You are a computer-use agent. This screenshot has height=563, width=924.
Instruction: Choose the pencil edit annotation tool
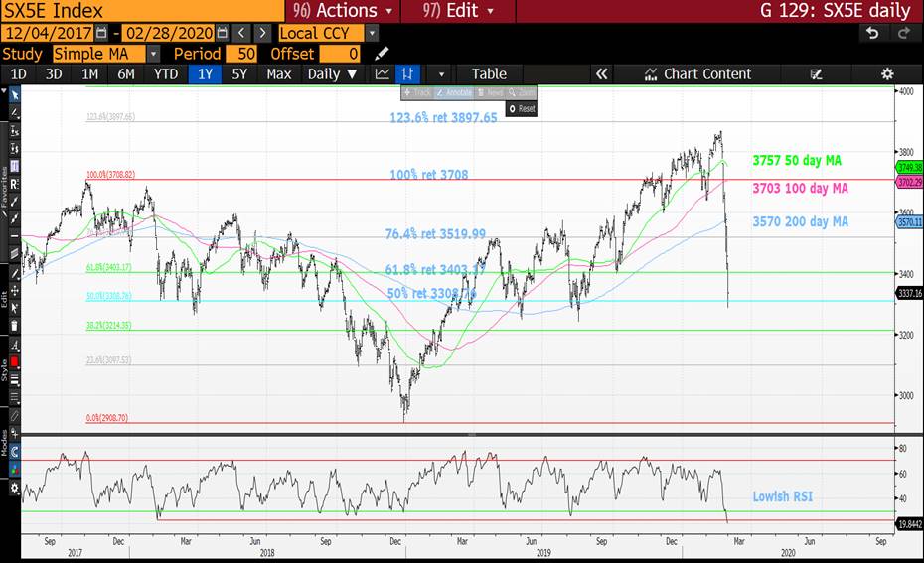coord(15,273)
